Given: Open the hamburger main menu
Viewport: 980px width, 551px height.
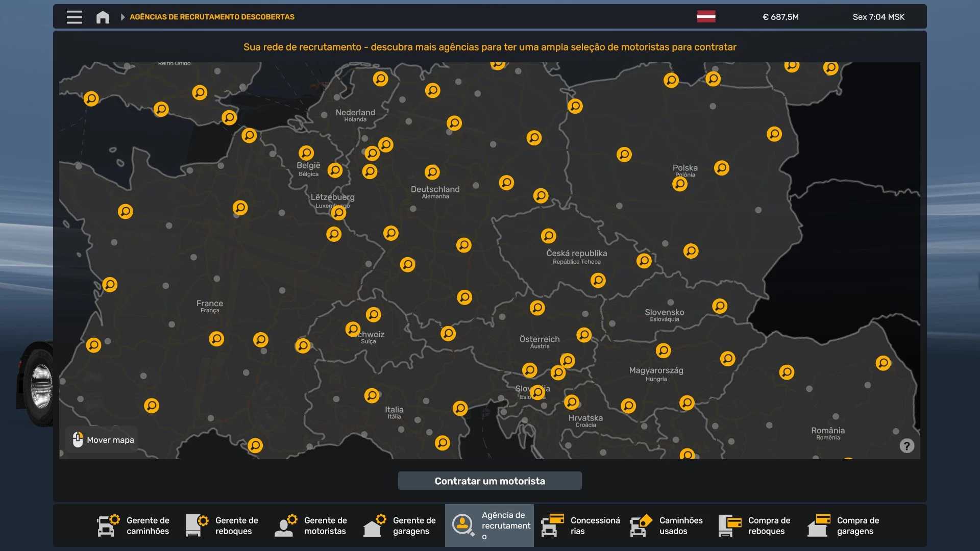Looking at the screenshot, I should point(74,17).
